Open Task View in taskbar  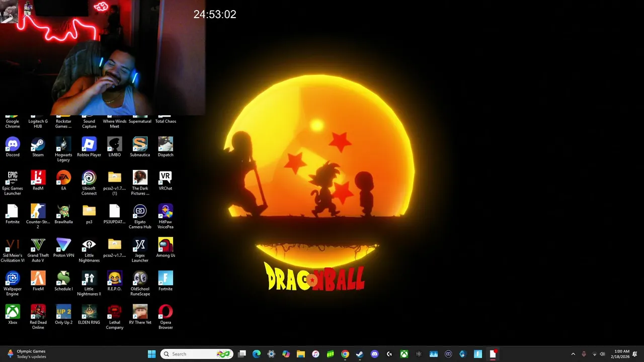point(242,354)
